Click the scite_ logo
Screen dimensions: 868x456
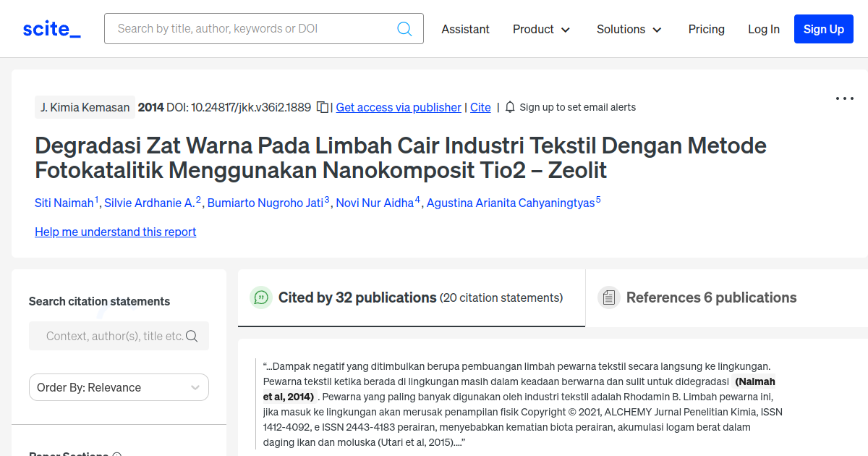point(51,29)
